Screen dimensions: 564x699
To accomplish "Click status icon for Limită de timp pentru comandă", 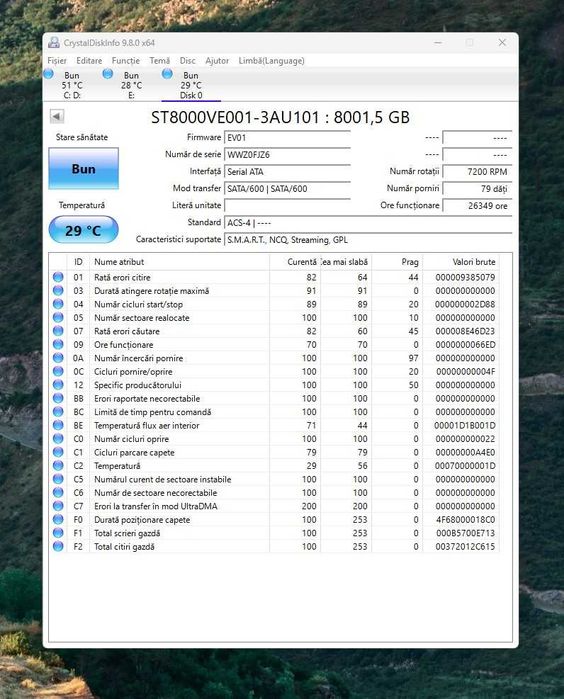I will point(58,411).
